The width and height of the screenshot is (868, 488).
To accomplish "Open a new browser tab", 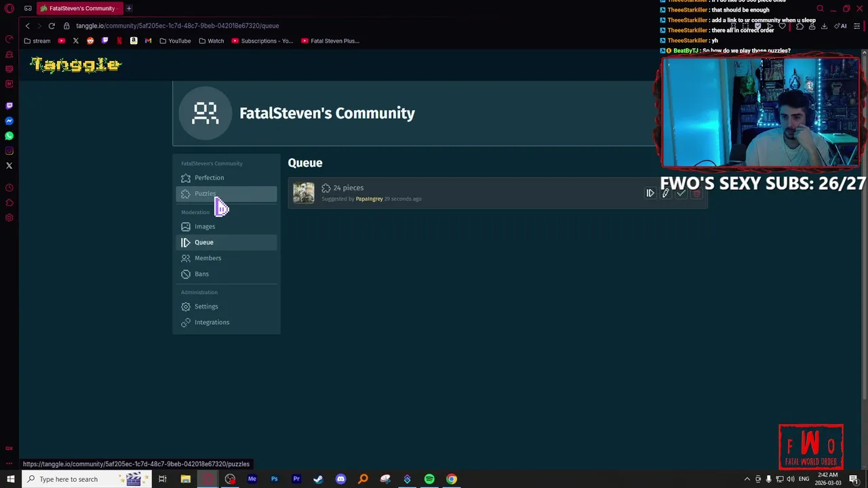I will click(129, 8).
